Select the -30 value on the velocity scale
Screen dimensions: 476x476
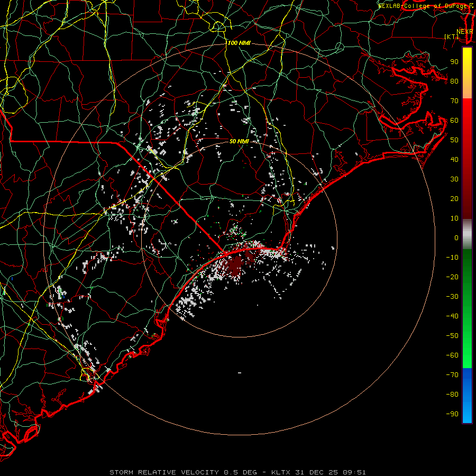(x=452, y=297)
